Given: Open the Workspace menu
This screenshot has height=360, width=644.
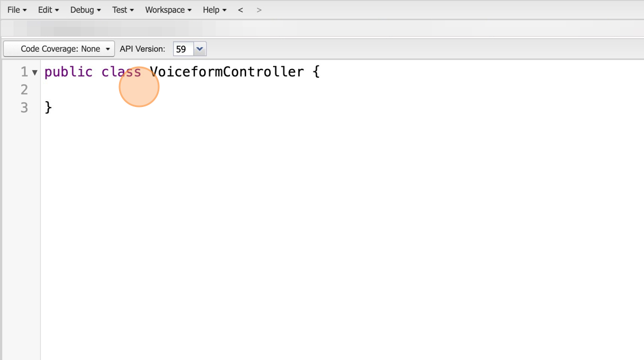Looking at the screenshot, I should pos(168,10).
